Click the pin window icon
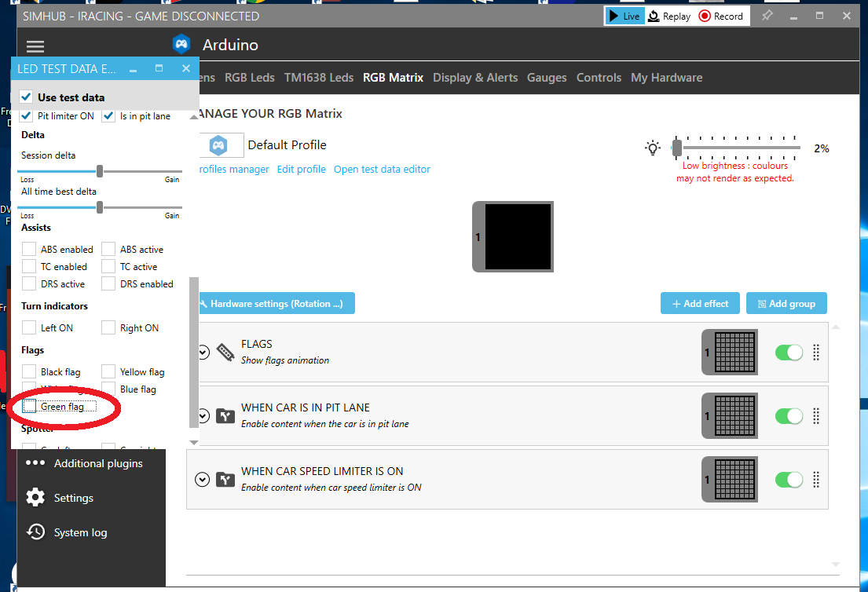This screenshot has width=868, height=592. coord(767,16)
